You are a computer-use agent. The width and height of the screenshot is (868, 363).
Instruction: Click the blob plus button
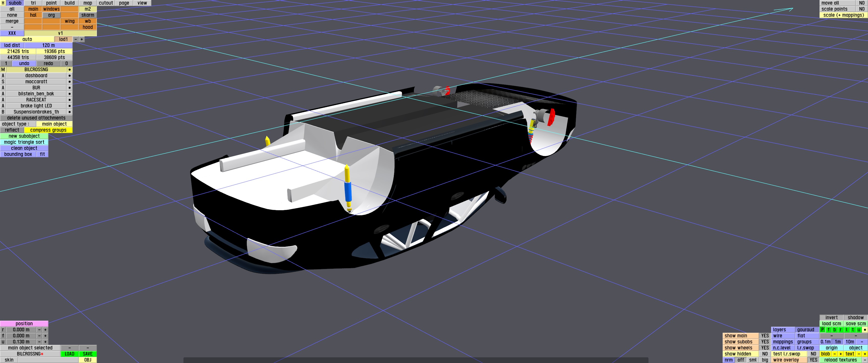tap(840, 354)
